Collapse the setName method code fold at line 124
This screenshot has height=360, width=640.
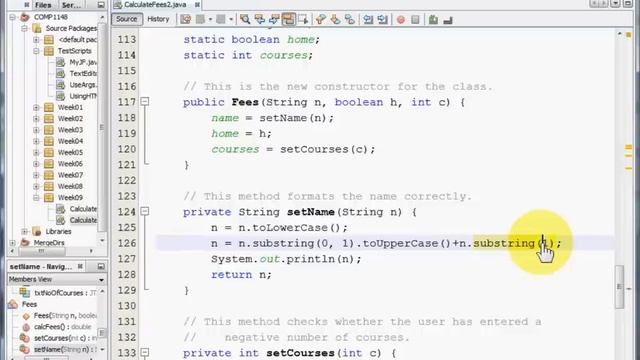click(144, 211)
